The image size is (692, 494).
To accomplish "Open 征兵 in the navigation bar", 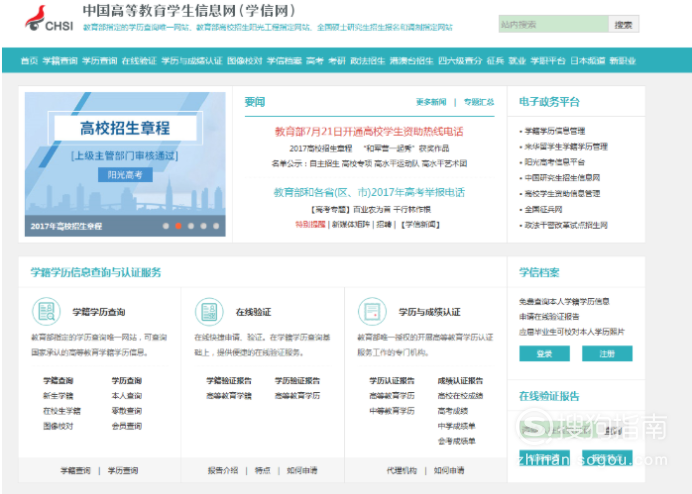I will (x=495, y=61).
